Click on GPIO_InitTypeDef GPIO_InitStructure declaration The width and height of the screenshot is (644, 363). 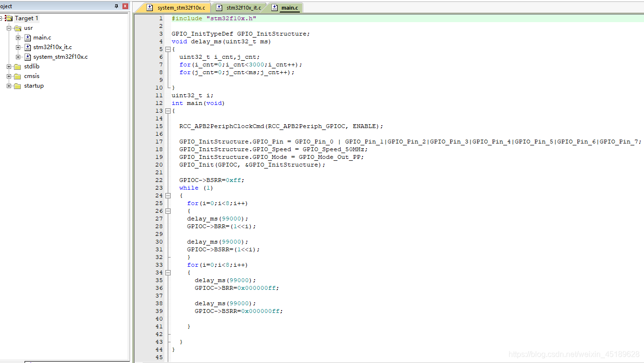coord(241,34)
